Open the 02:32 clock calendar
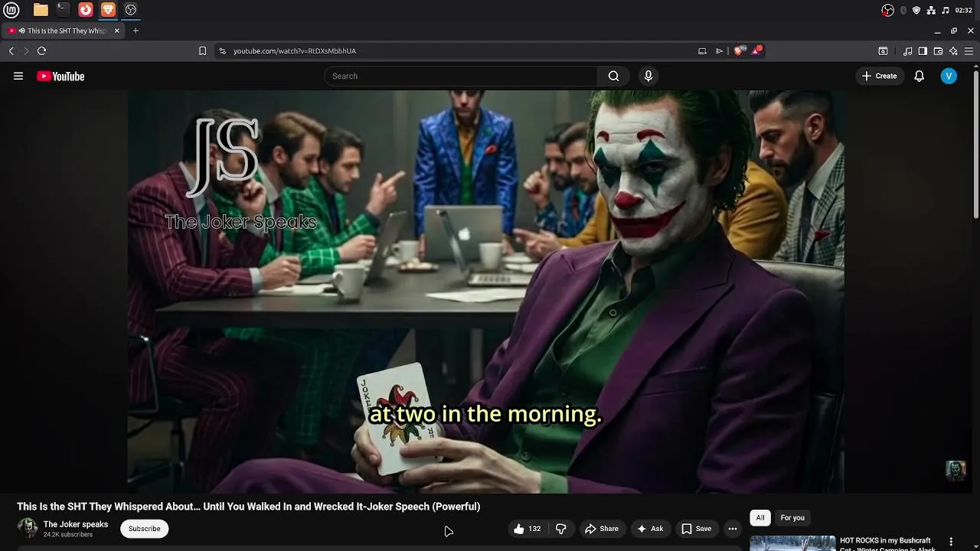The height and width of the screenshot is (551, 980). (964, 10)
